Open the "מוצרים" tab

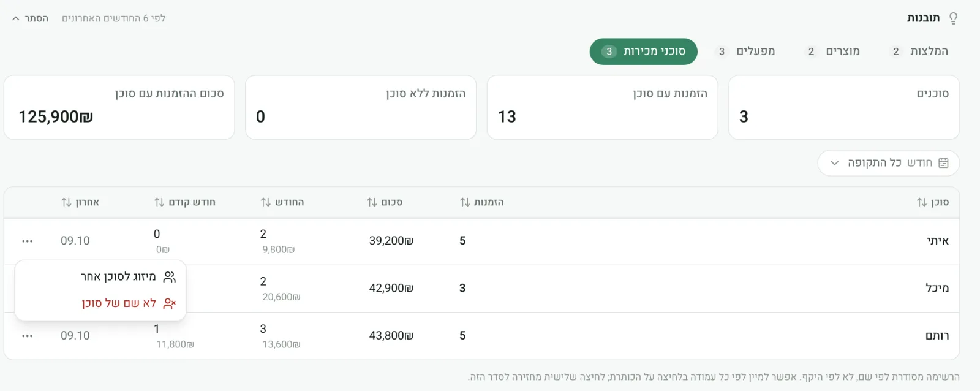834,51
